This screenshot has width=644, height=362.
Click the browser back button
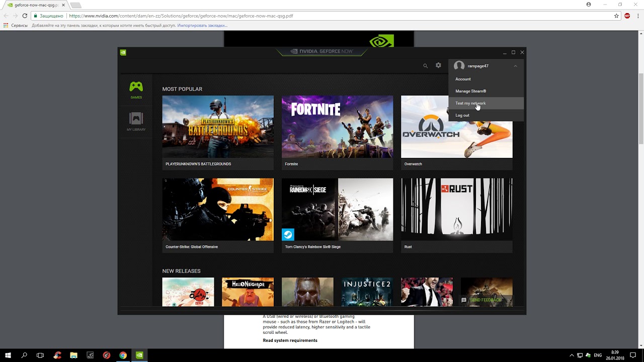[x=6, y=16]
